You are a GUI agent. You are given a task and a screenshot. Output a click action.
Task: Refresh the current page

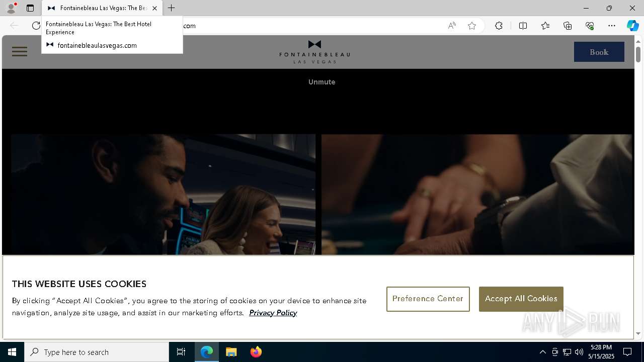tap(36, 26)
